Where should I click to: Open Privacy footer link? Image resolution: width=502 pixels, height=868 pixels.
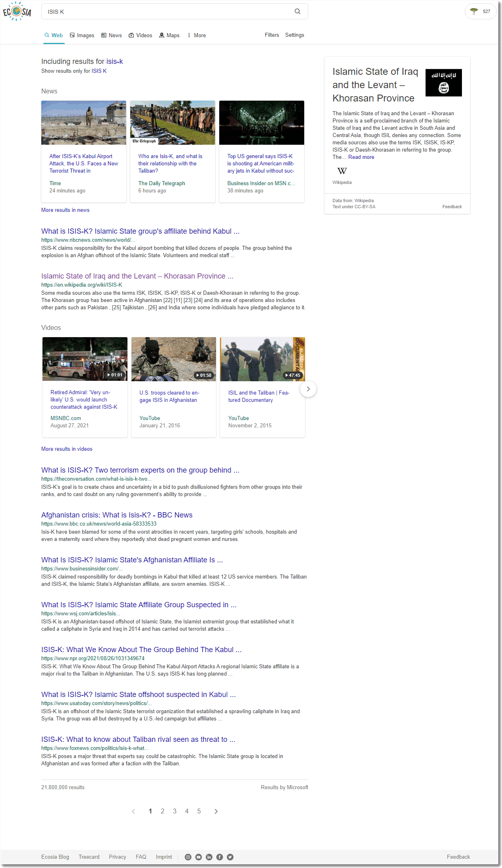tap(117, 857)
